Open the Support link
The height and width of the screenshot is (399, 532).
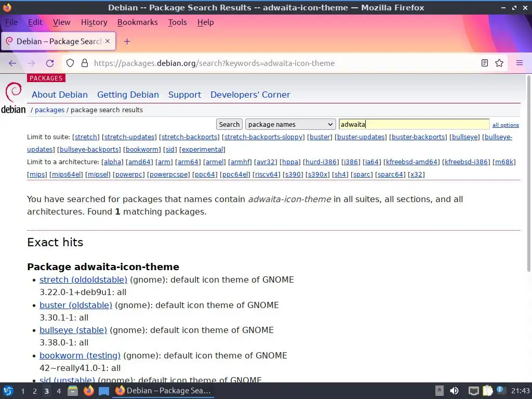pos(184,95)
